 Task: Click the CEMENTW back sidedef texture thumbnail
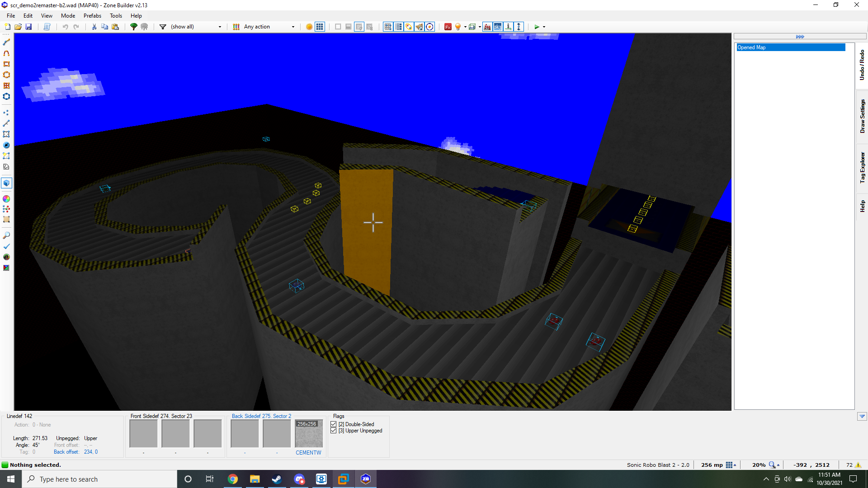(x=309, y=434)
